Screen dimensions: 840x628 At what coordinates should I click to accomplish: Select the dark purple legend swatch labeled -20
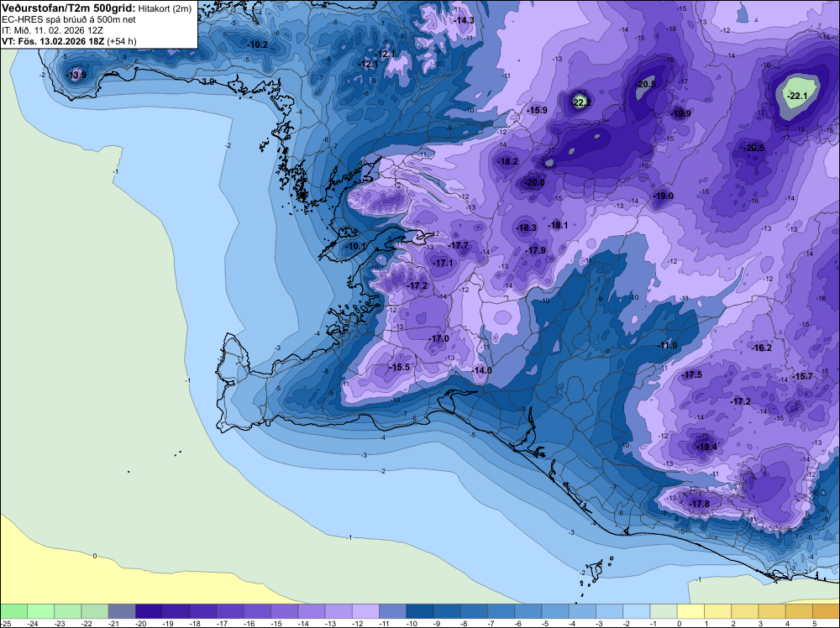[149, 611]
